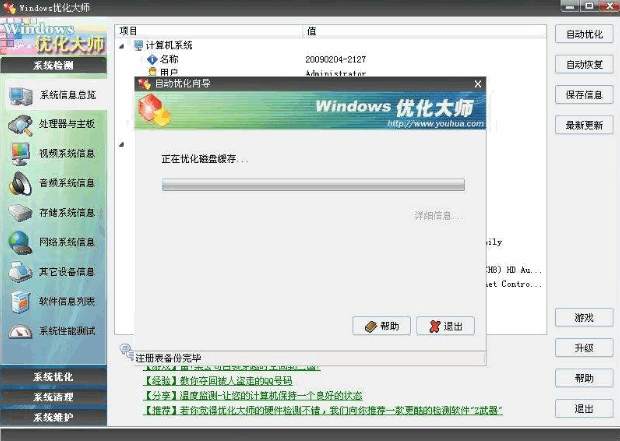
Task: Click the right panel 帮助 button
Action: 584,378
